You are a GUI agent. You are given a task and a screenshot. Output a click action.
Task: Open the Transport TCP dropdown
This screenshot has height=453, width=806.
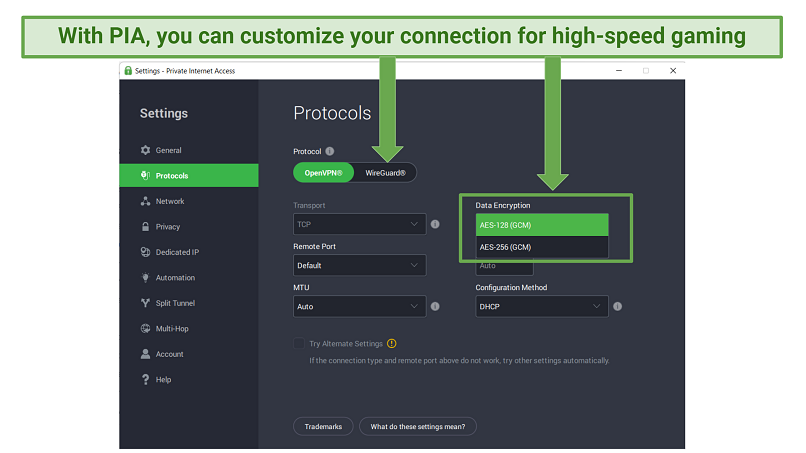[x=359, y=224]
